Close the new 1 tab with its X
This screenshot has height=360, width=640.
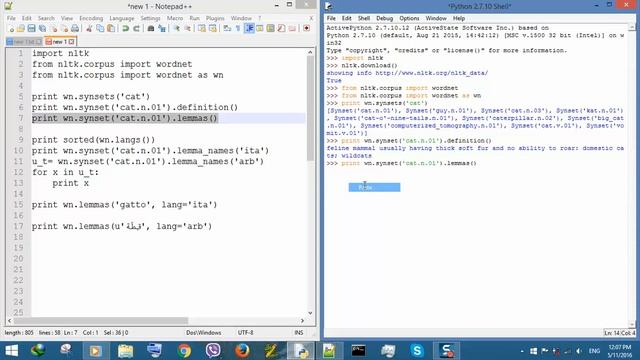71,42
